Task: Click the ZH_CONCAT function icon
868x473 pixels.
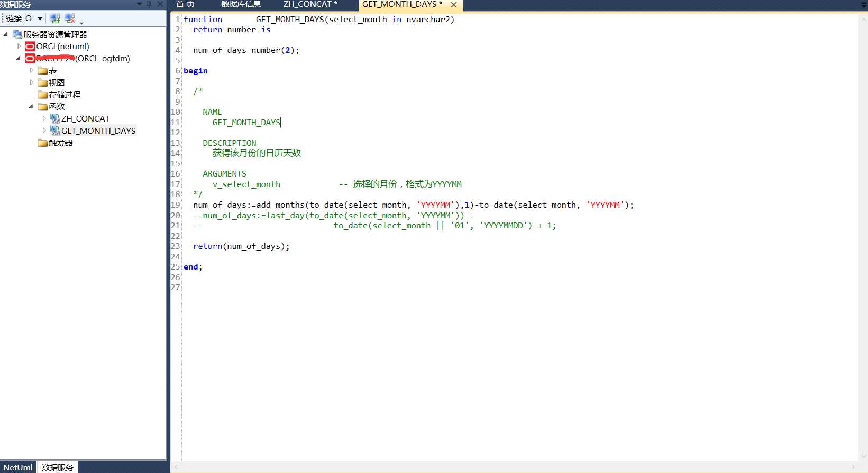Action: [x=55, y=118]
